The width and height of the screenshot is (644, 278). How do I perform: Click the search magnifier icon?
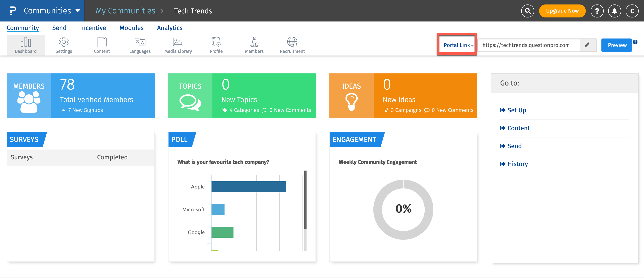point(527,11)
